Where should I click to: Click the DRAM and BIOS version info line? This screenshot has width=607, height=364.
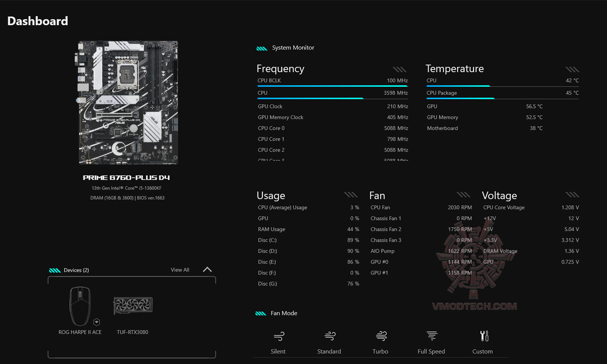click(127, 198)
